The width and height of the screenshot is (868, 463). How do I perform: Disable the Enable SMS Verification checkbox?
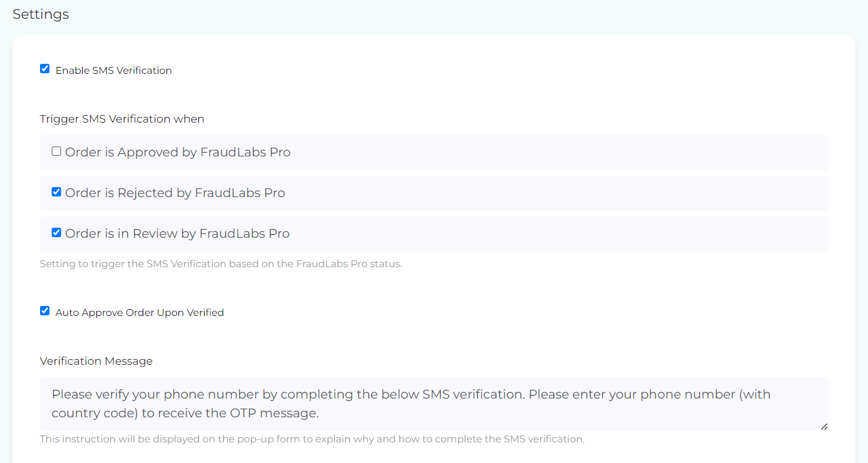pyautogui.click(x=44, y=69)
